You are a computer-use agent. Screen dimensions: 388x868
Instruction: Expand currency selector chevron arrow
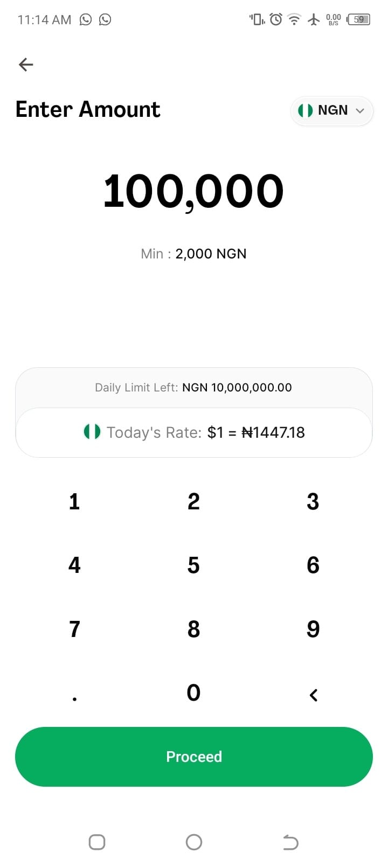click(360, 111)
